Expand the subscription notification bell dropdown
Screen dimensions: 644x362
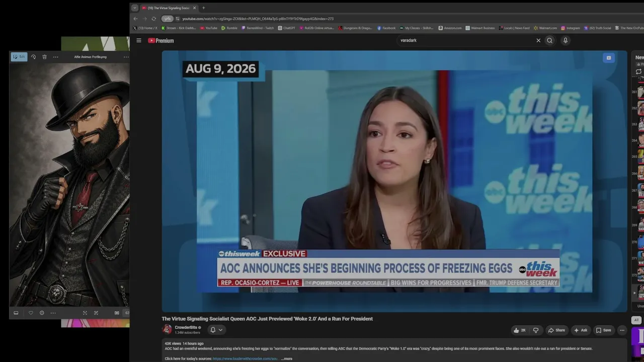[x=216, y=330]
